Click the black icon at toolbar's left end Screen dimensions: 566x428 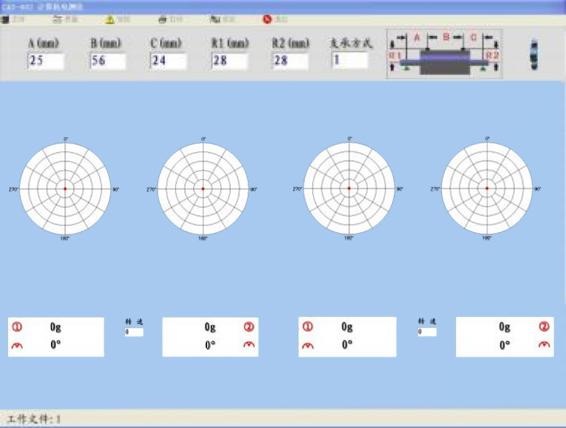click(5, 19)
